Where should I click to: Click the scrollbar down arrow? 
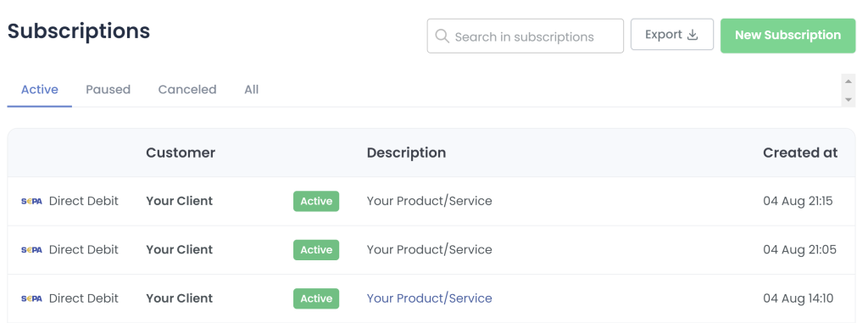click(848, 100)
